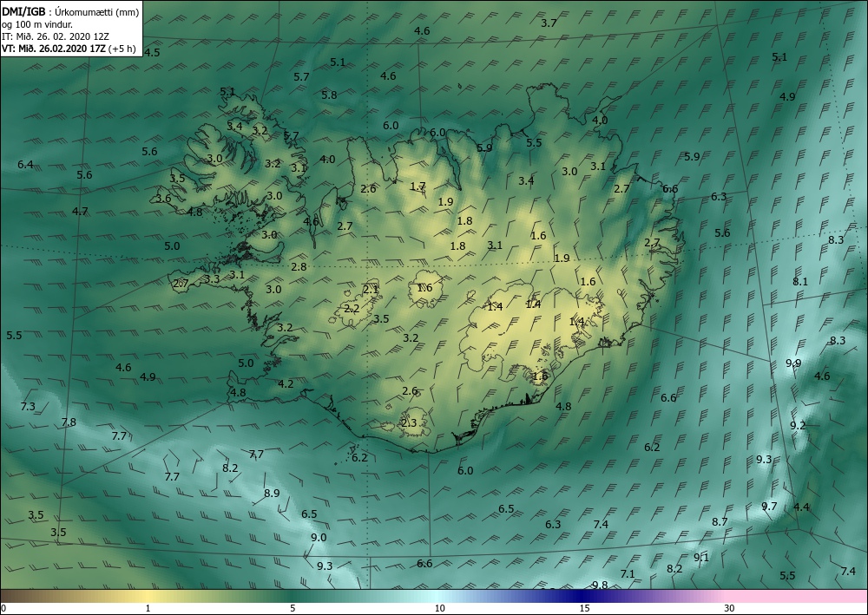Click the map value '9.8'

[x=600, y=586]
